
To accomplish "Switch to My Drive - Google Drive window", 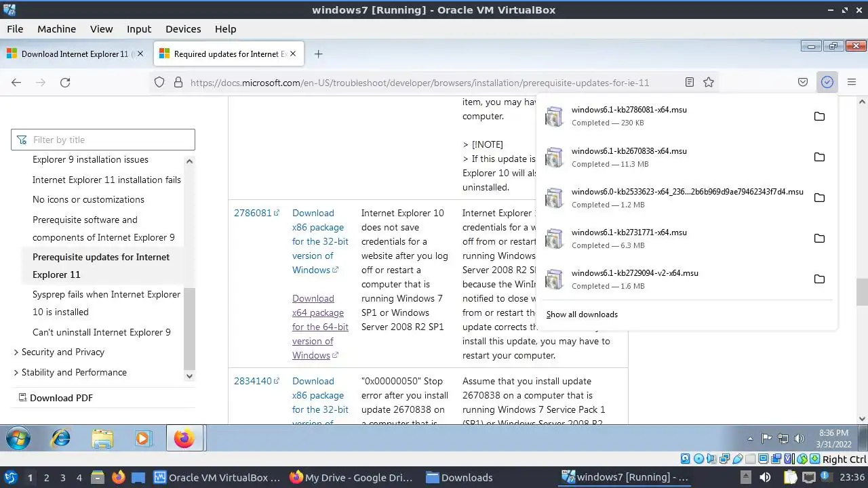I will [x=351, y=477].
